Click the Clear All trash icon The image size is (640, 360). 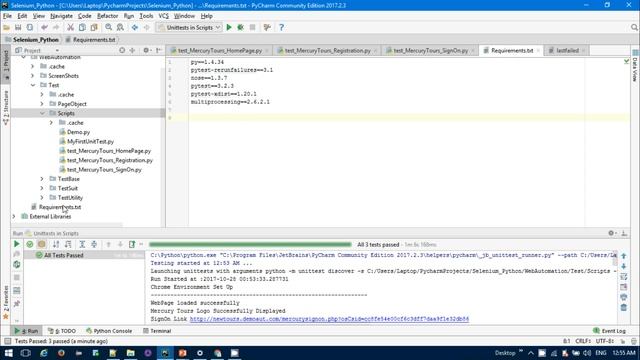(624, 307)
